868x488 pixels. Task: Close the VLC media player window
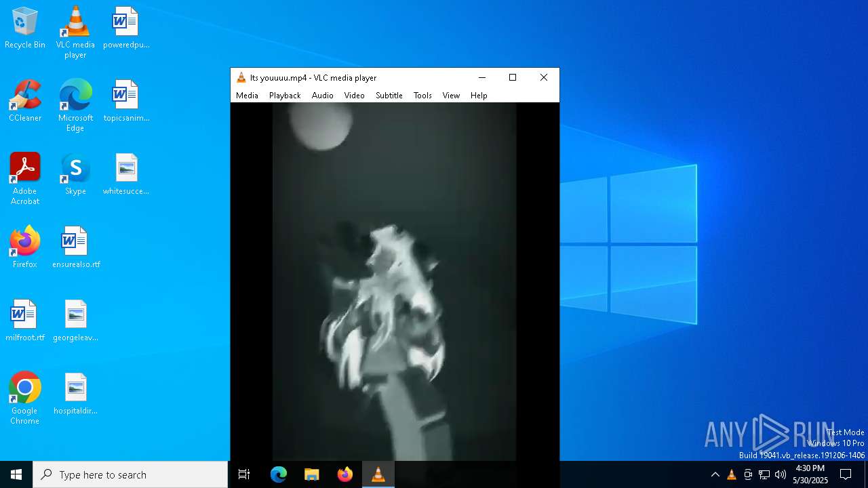[x=544, y=77]
